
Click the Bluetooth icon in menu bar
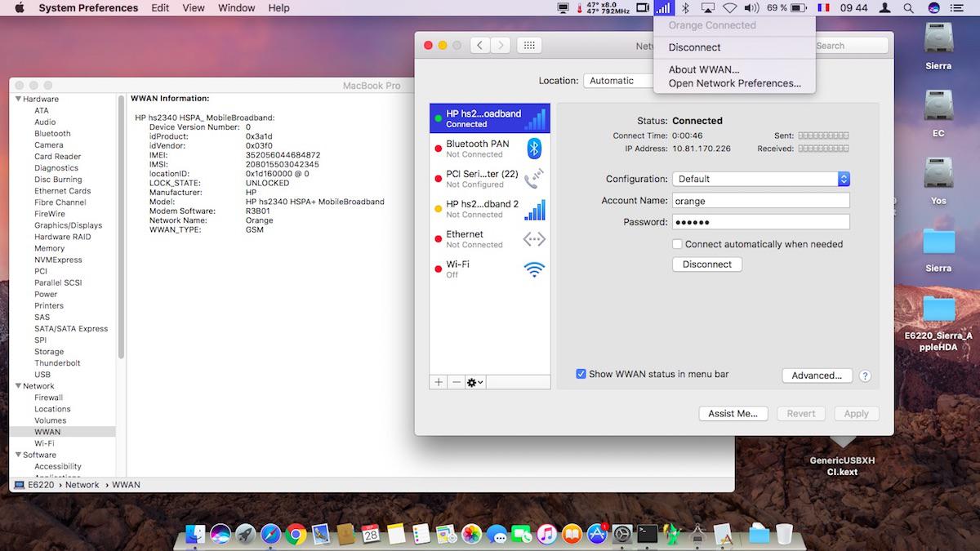click(686, 8)
